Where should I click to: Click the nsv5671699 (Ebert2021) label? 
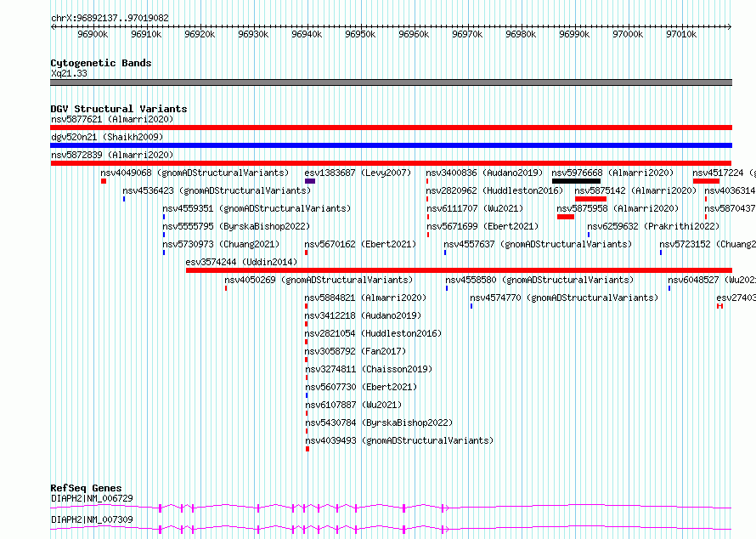tap(482, 226)
